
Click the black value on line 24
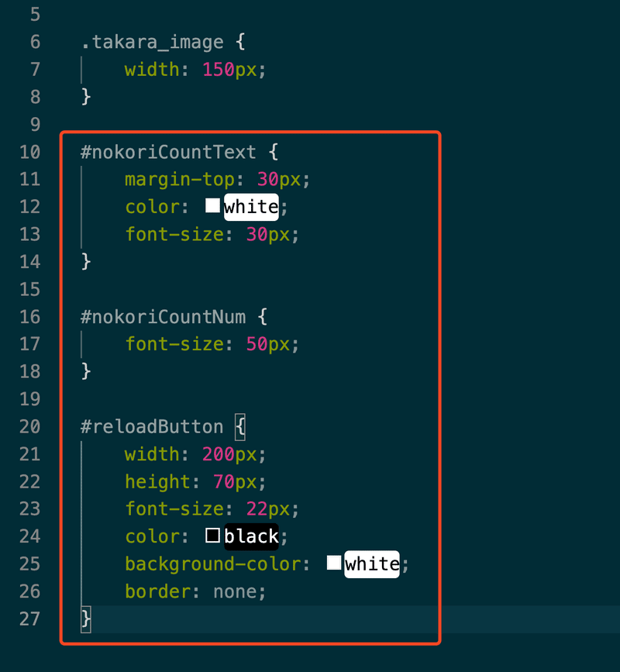point(251,536)
